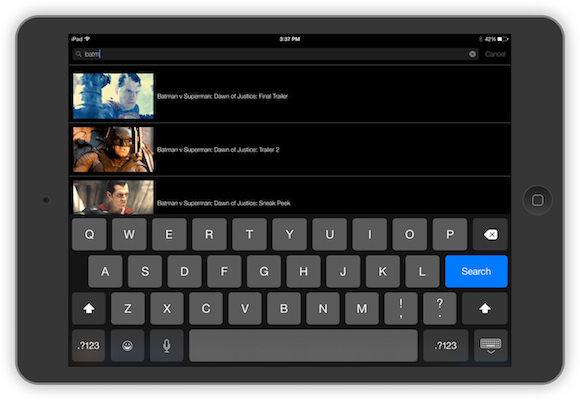The height and width of the screenshot is (400, 580).
Task: Tap the Y key
Action: coord(289,234)
